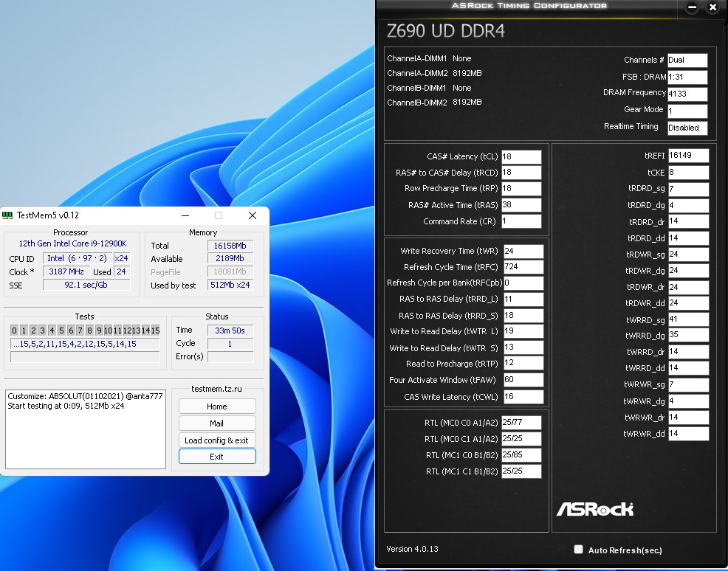Click the Clock 3187 MHz value
The image size is (728, 571).
coord(66,271)
